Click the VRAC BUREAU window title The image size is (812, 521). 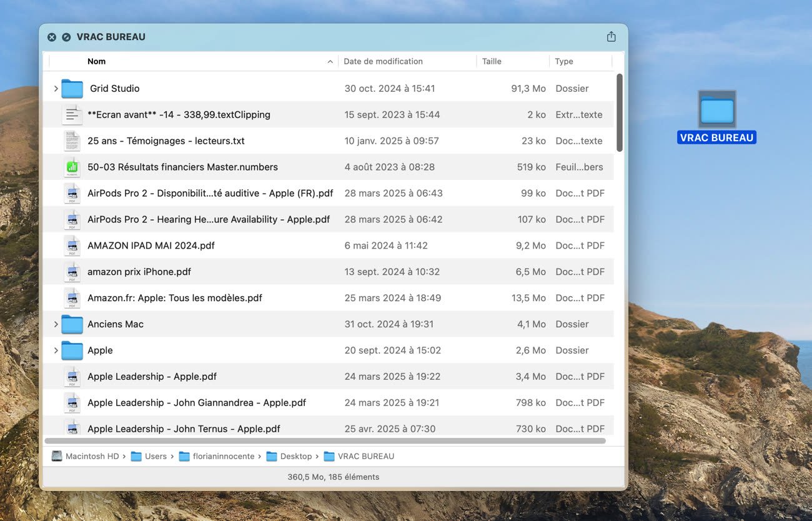click(111, 37)
